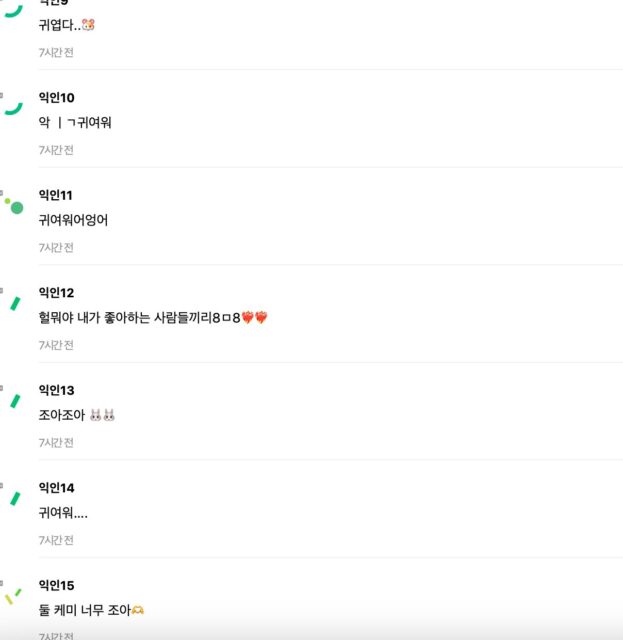Open the 익인13 username
This screenshot has height=640, width=623.
tap(56, 390)
